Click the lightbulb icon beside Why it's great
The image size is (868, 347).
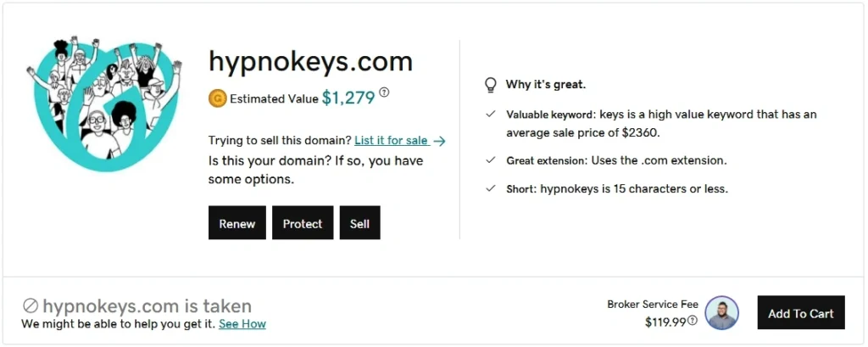click(x=490, y=85)
